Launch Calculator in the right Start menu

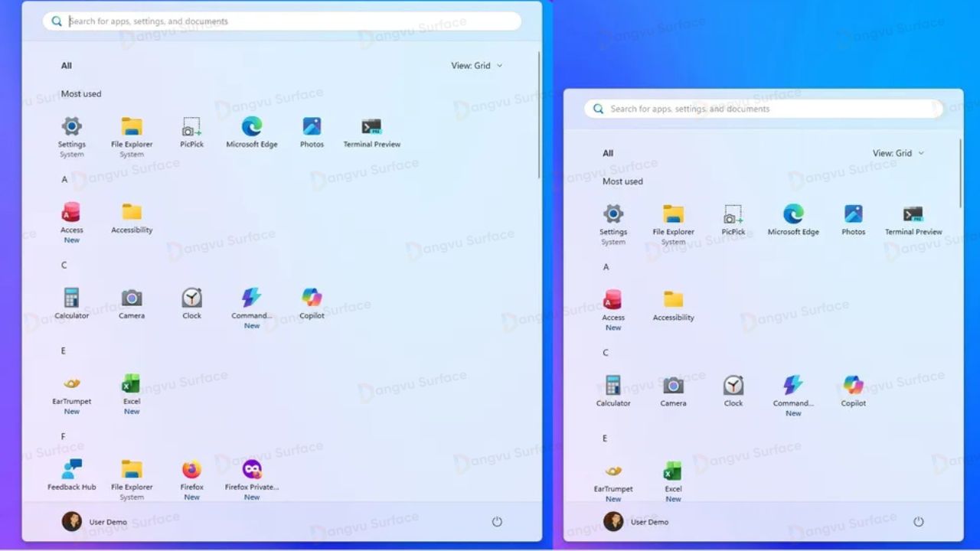click(x=613, y=392)
